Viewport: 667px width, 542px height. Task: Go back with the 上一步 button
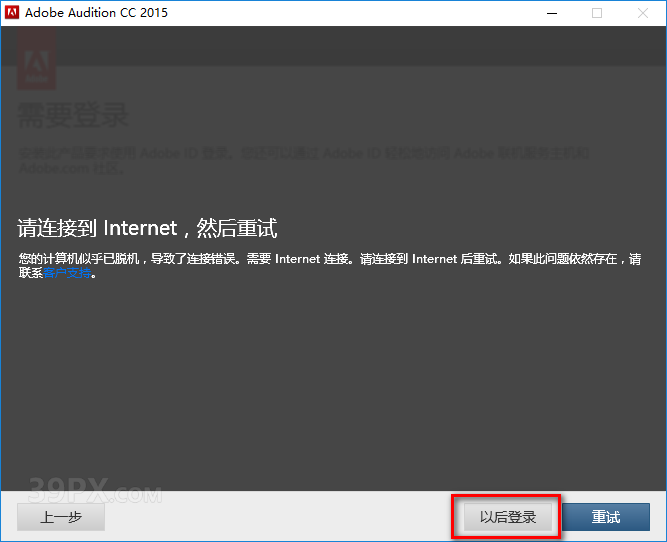coord(61,517)
